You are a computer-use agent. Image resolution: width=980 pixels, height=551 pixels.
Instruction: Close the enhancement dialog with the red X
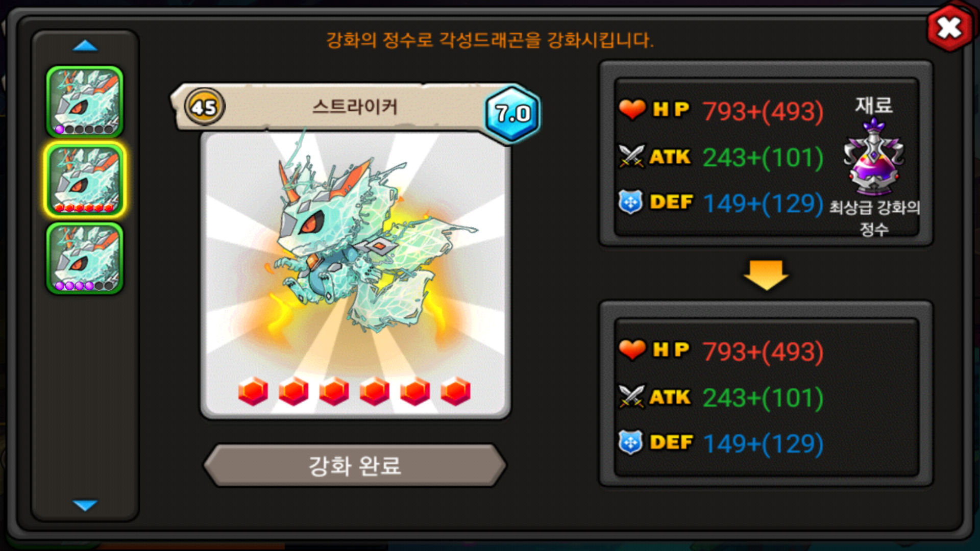click(x=949, y=28)
